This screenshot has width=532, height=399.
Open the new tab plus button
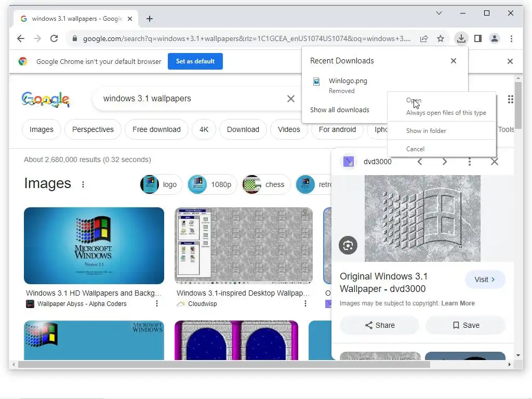coord(150,19)
